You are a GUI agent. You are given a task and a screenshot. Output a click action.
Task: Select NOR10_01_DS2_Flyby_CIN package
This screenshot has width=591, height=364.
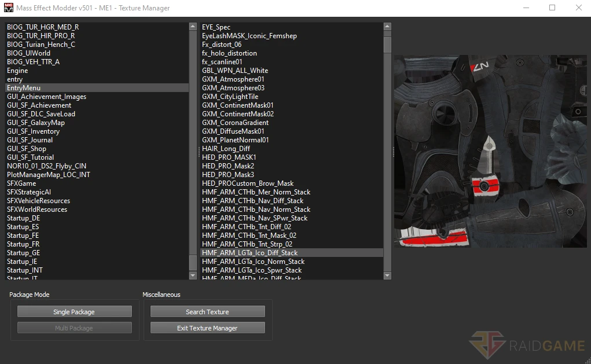pyautogui.click(x=97, y=166)
